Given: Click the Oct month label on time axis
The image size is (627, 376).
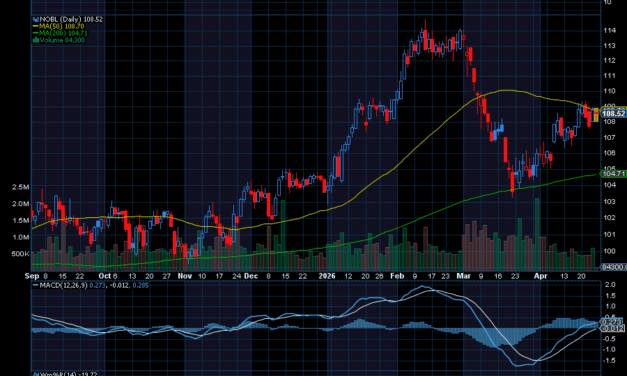Looking at the screenshot, I should (104, 276).
